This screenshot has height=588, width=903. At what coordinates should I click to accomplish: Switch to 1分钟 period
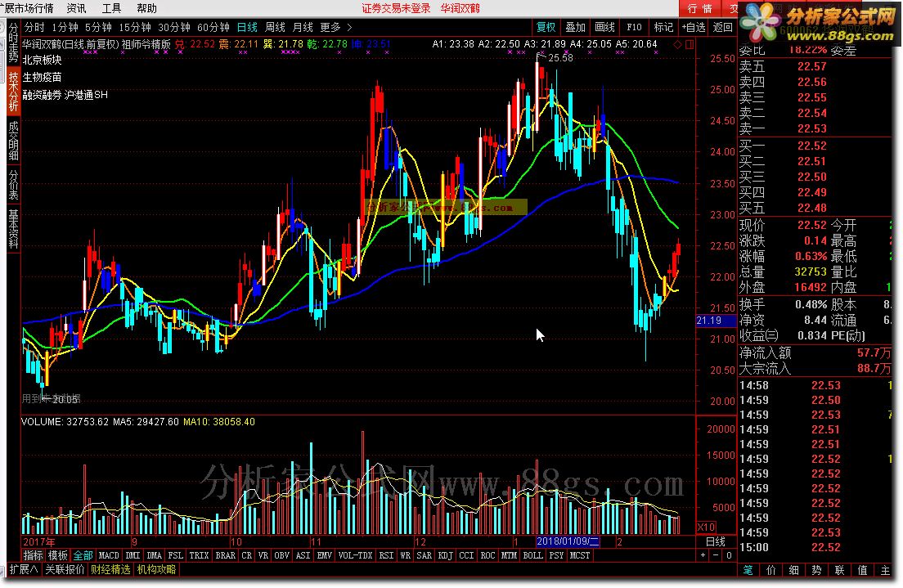click(65, 27)
